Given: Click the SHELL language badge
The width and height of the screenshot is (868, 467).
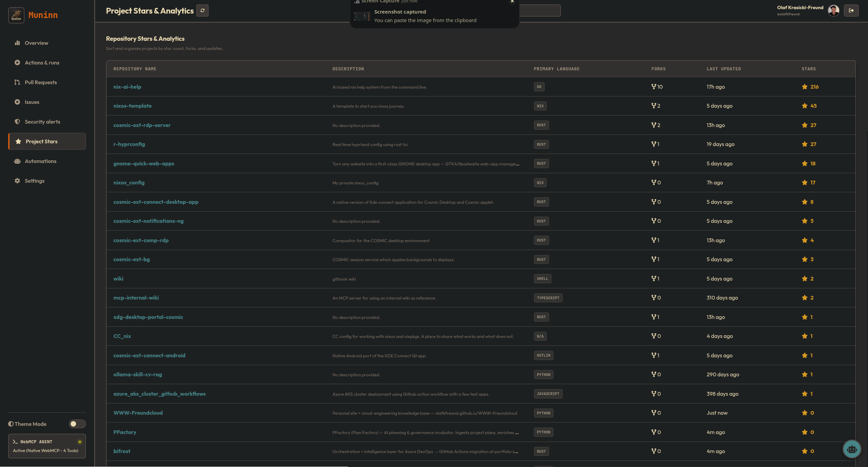Looking at the screenshot, I should [543, 279].
